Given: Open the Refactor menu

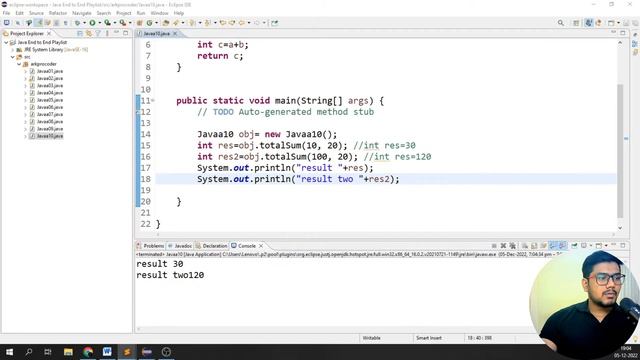Looking at the screenshot, I should tap(58, 13).
